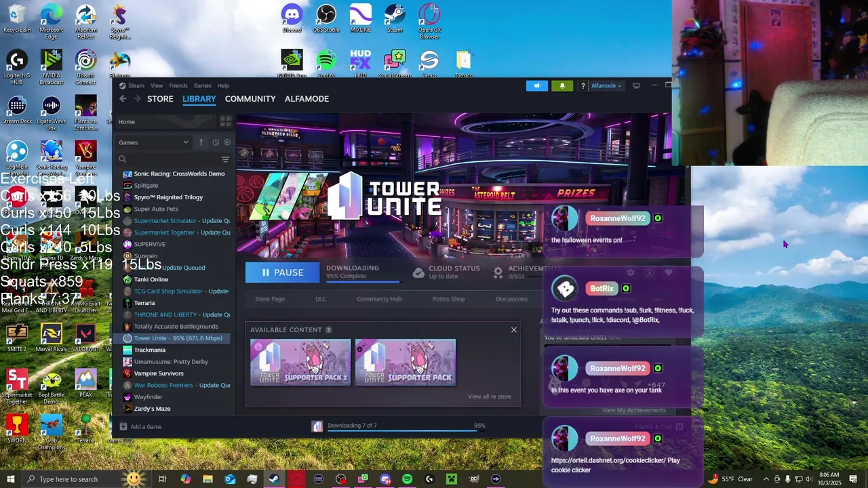868x488 pixels.
Task: Open the Games menu
Action: click(203, 86)
